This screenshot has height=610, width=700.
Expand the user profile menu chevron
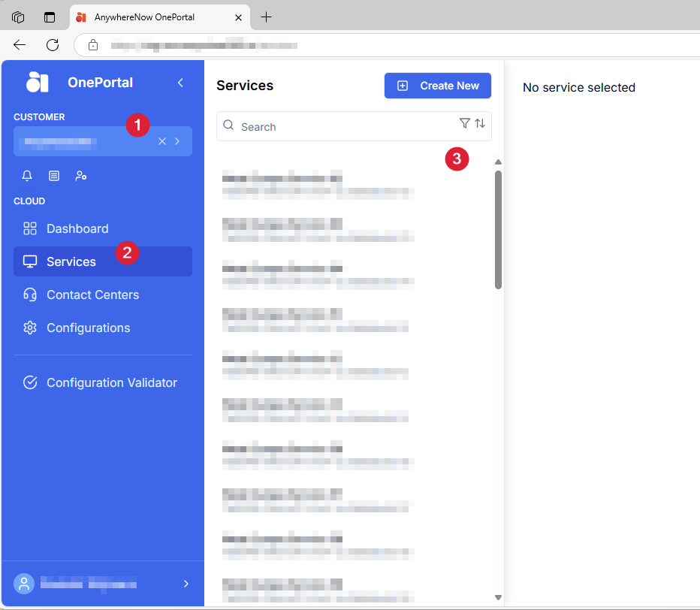tap(186, 584)
